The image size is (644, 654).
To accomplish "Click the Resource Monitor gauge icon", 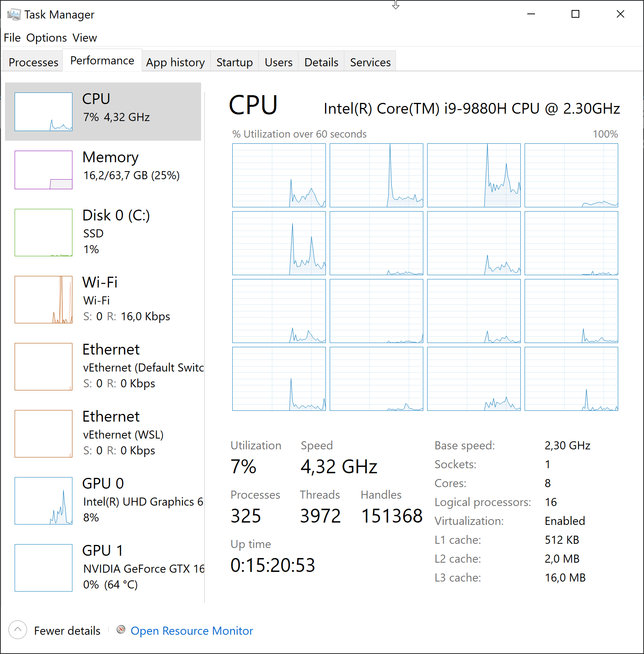I will coord(121,629).
